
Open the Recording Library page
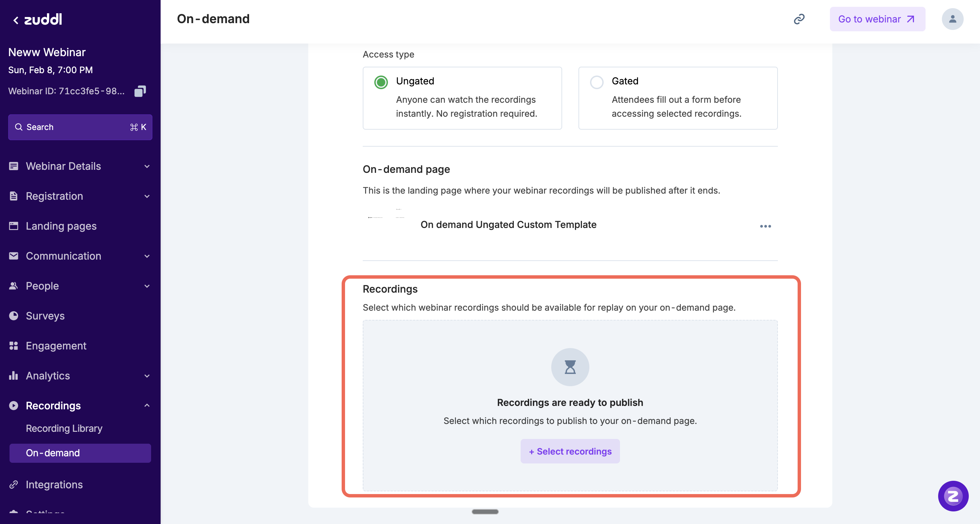coord(64,428)
